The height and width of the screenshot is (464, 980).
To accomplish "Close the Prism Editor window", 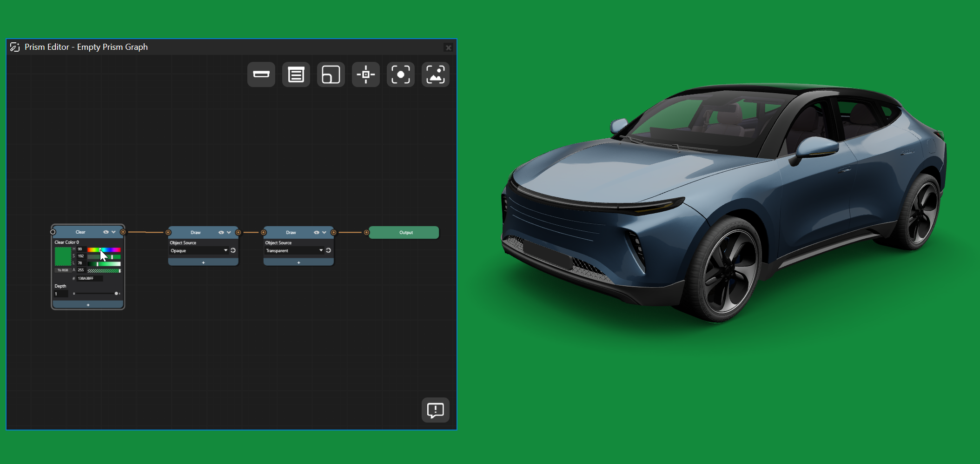I will (448, 47).
